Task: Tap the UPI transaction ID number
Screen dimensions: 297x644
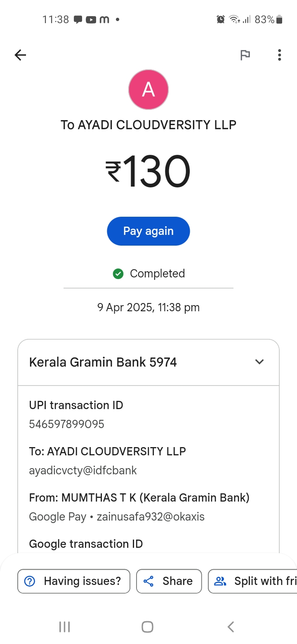Action: click(66, 424)
